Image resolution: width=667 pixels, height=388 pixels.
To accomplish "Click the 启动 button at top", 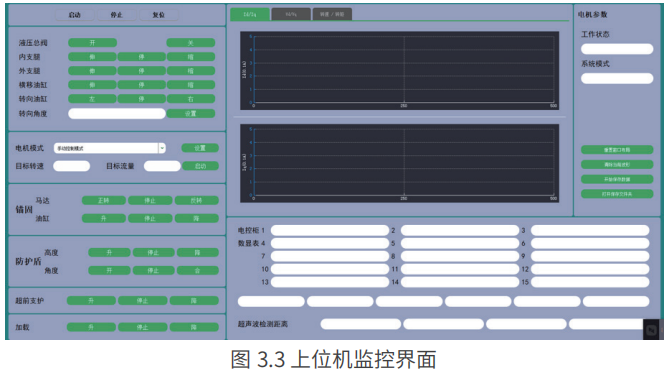I will point(74,15).
